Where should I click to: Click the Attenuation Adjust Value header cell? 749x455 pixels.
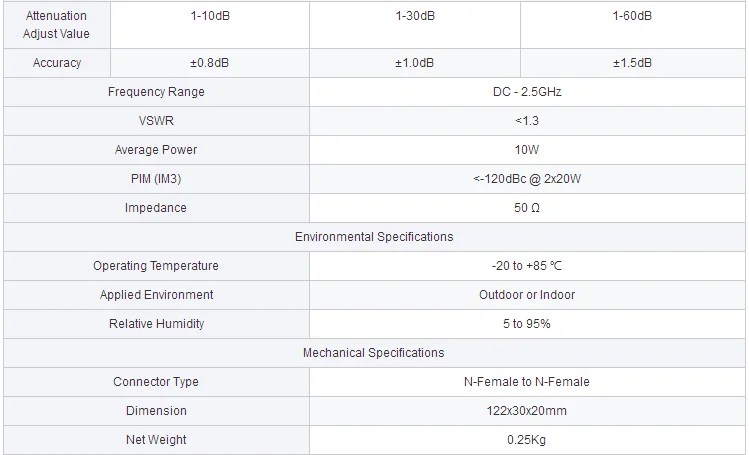coord(56,25)
